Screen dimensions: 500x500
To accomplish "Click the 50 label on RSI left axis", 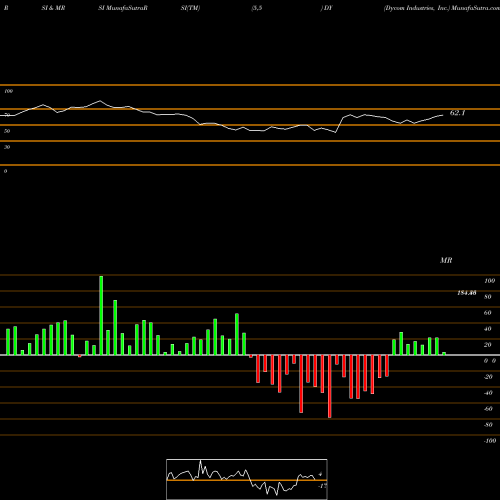I will [7, 131].
